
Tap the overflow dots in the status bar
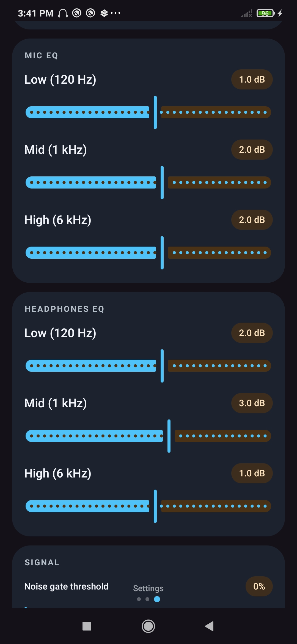coord(115,13)
